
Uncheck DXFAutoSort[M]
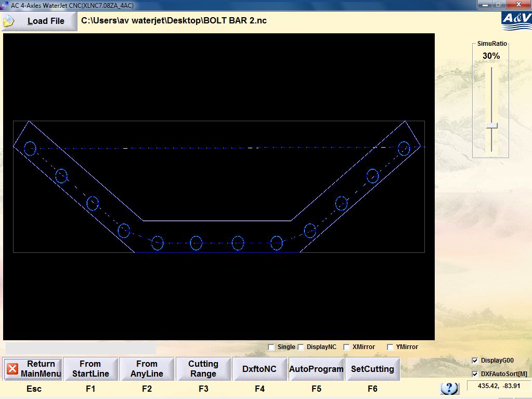(475, 374)
